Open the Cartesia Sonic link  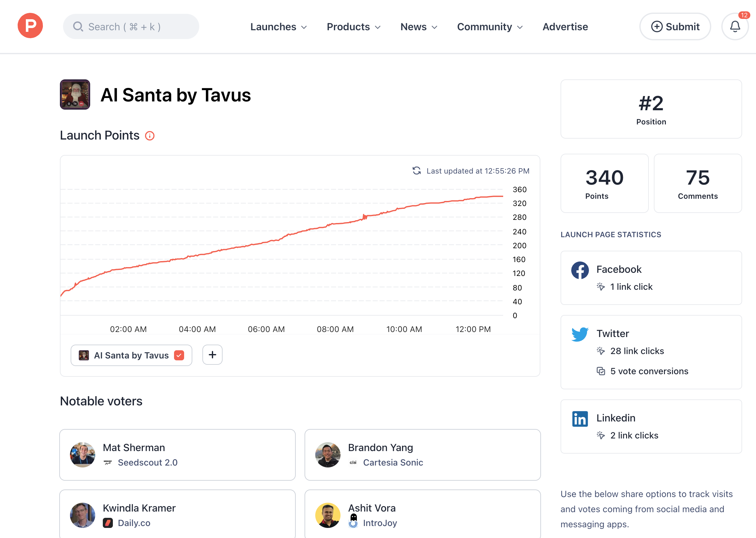[393, 462]
